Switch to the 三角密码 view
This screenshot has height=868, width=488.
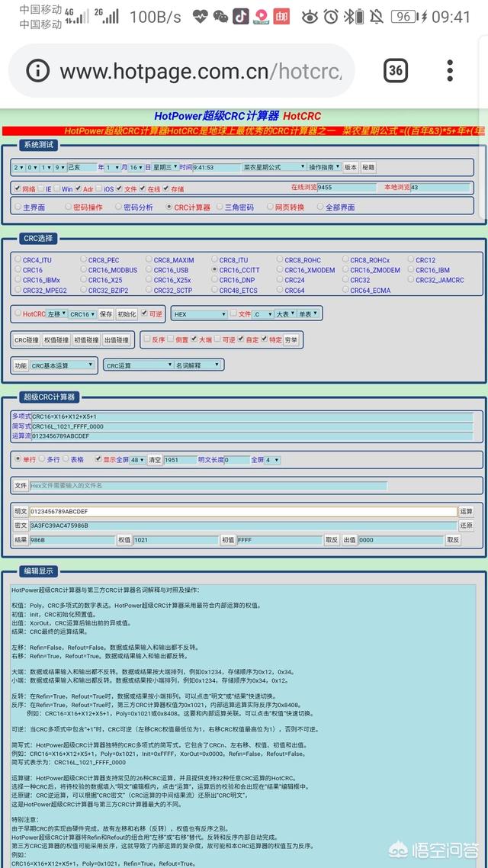tap(220, 207)
